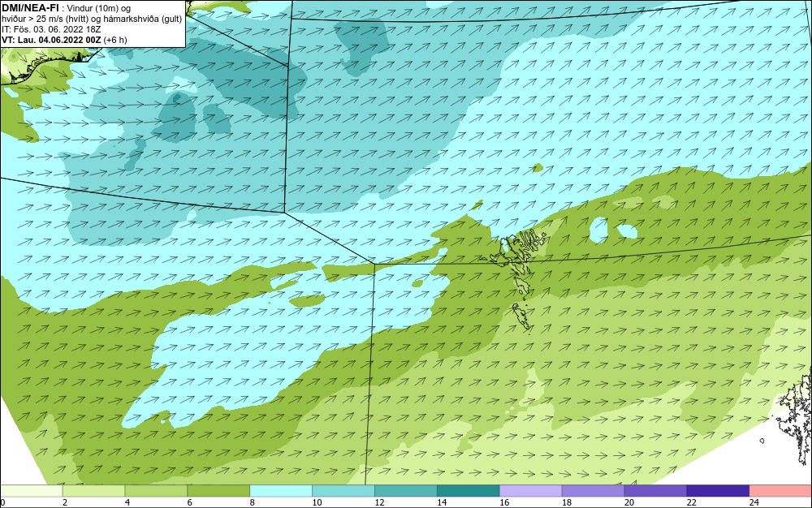The height and width of the screenshot is (508, 812).
Task: Click the 4–6 m/s green legend swatch
Action: 156,491
